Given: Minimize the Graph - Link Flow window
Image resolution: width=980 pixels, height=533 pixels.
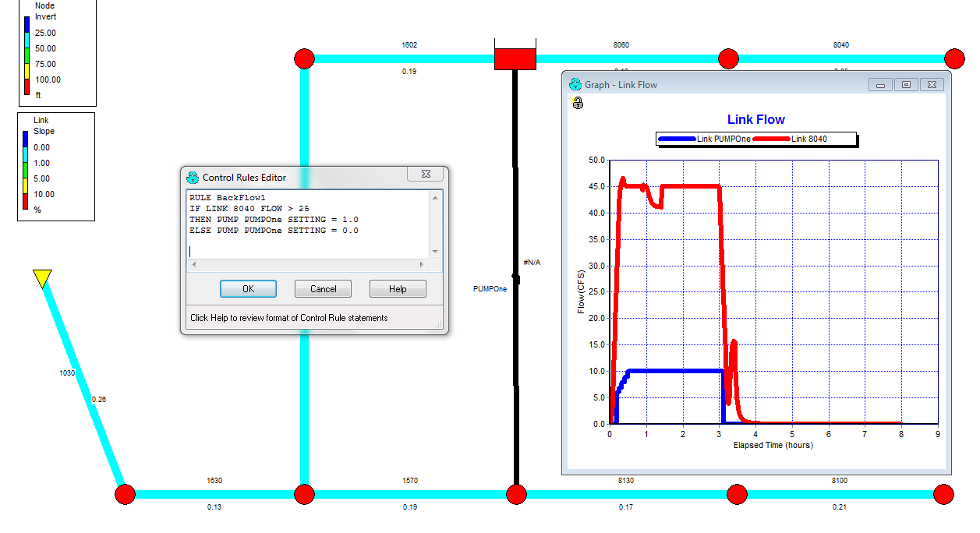Looking at the screenshot, I should point(880,84).
